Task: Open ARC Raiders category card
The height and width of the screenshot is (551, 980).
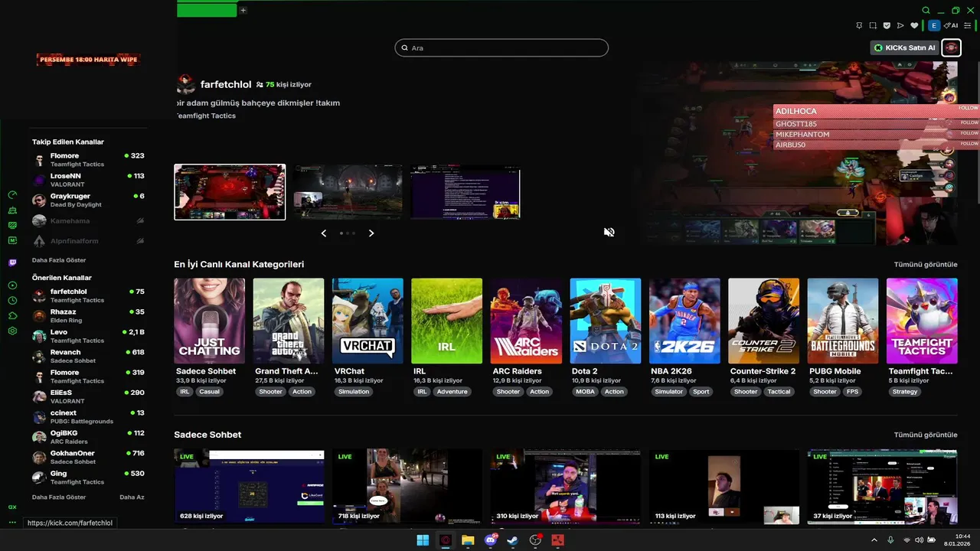Action: click(x=526, y=321)
